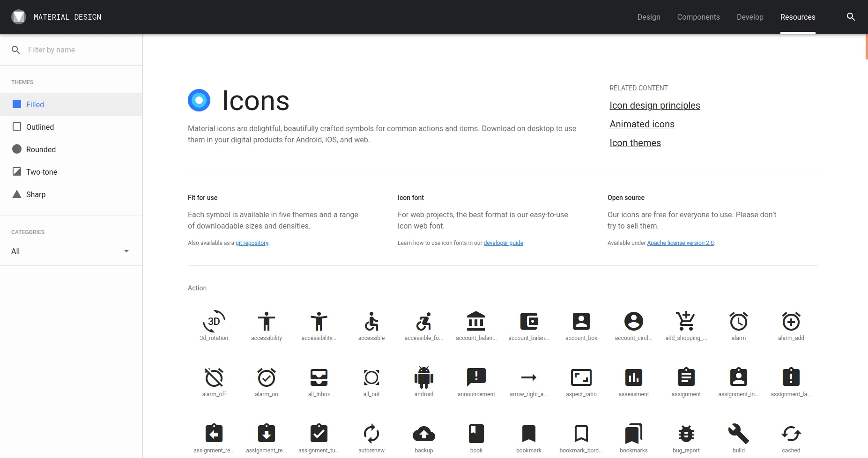Open the Animated icons link
The height and width of the screenshot is (458, 868).
[642, 124]
